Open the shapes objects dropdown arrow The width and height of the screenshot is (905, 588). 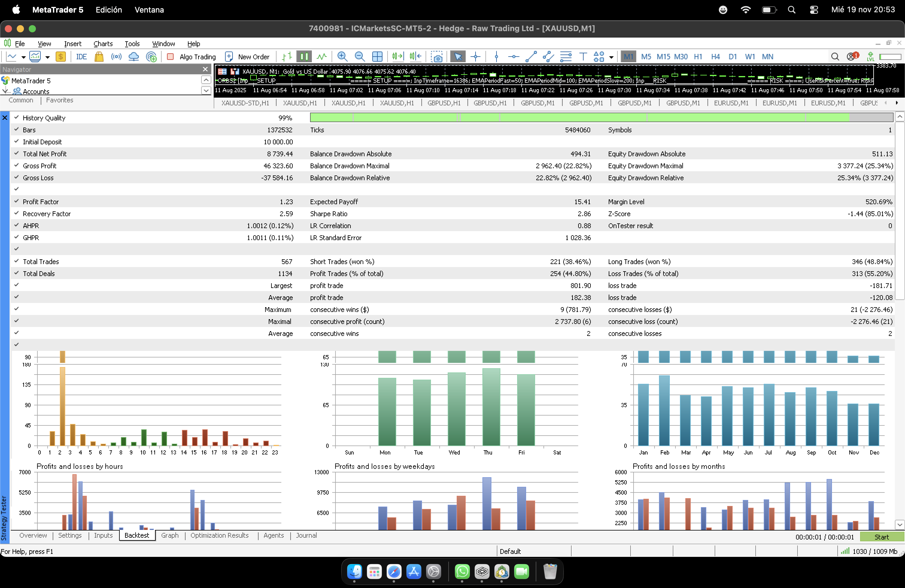[x=611, y=57]
